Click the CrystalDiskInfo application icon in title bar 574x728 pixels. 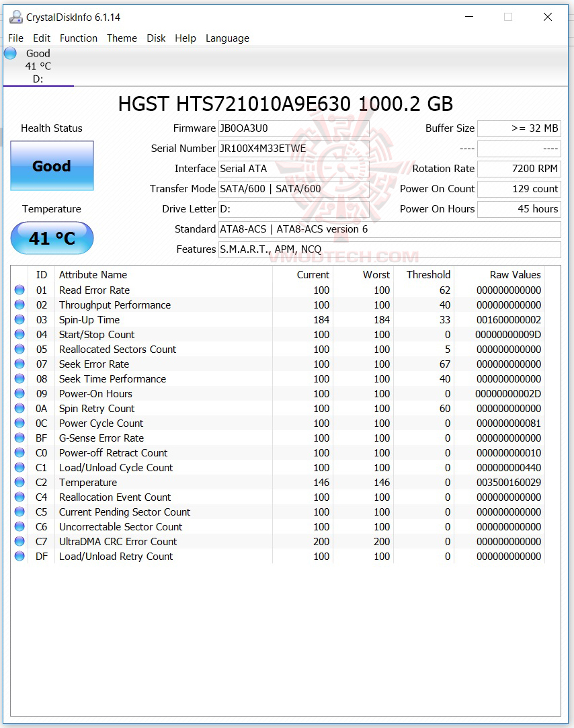15,17
